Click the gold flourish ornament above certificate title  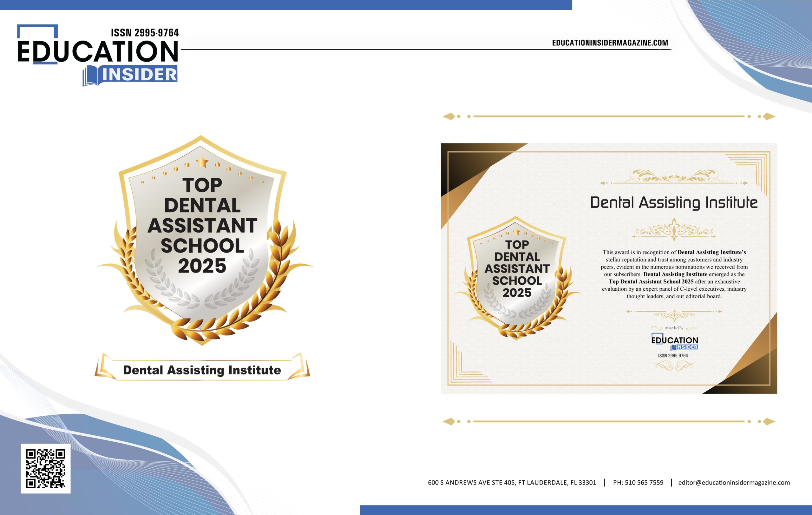coord(674,176)
